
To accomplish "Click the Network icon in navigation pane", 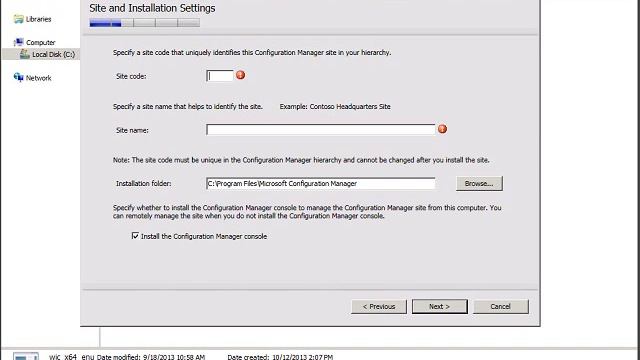I will click(x=18, y=78).
